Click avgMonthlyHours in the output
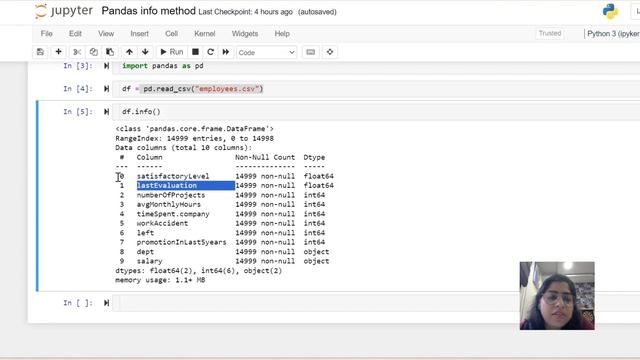Image resolution: width=640 pixels, height=360 pixels. 169,204
